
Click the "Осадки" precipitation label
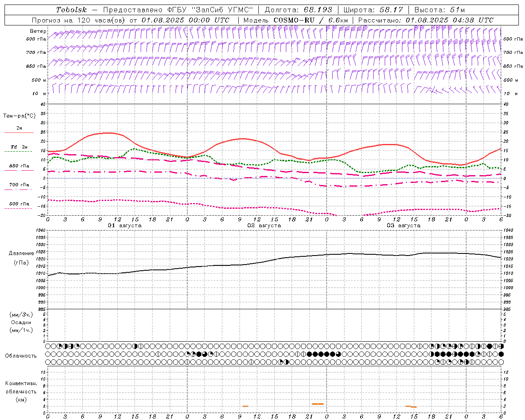coord(21,322)
